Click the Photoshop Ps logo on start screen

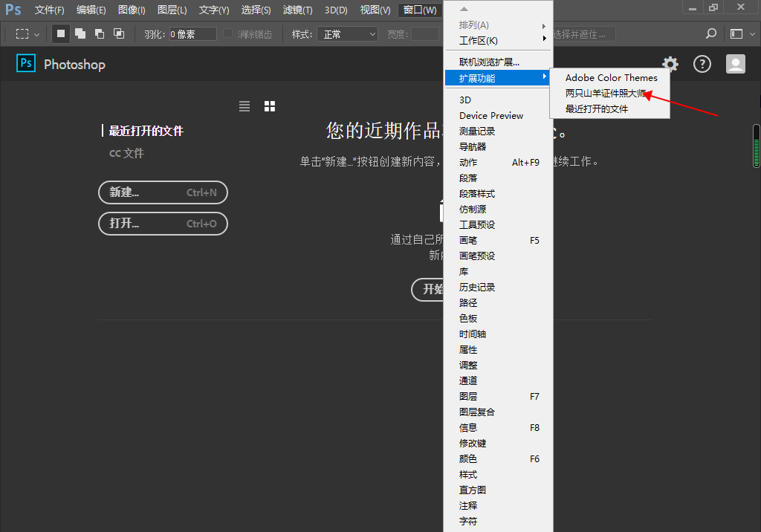click(26, 63)
